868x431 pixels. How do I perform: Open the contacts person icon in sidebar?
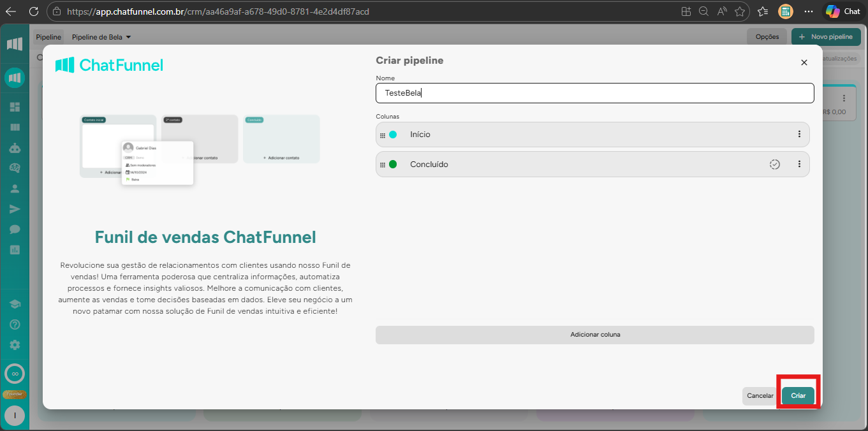coord(15,189)
